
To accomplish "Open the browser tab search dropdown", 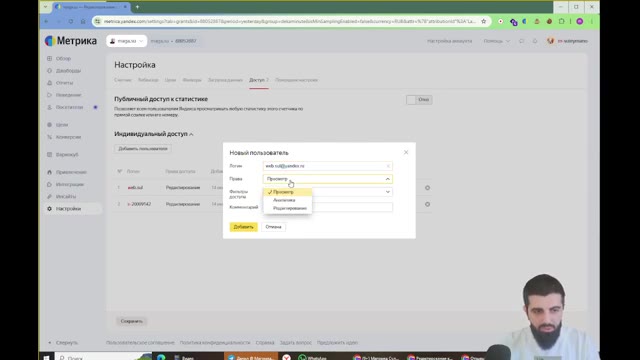I will point(45,7).
